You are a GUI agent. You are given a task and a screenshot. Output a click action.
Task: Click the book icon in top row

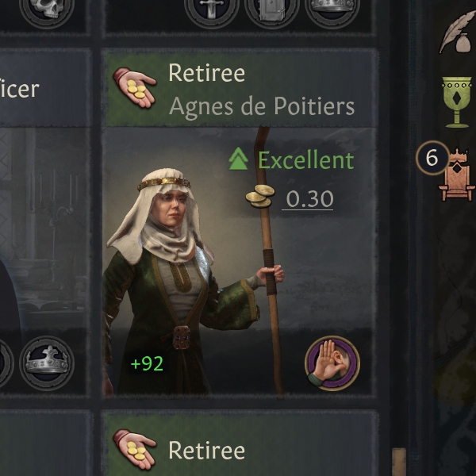[x=271, y=10]
